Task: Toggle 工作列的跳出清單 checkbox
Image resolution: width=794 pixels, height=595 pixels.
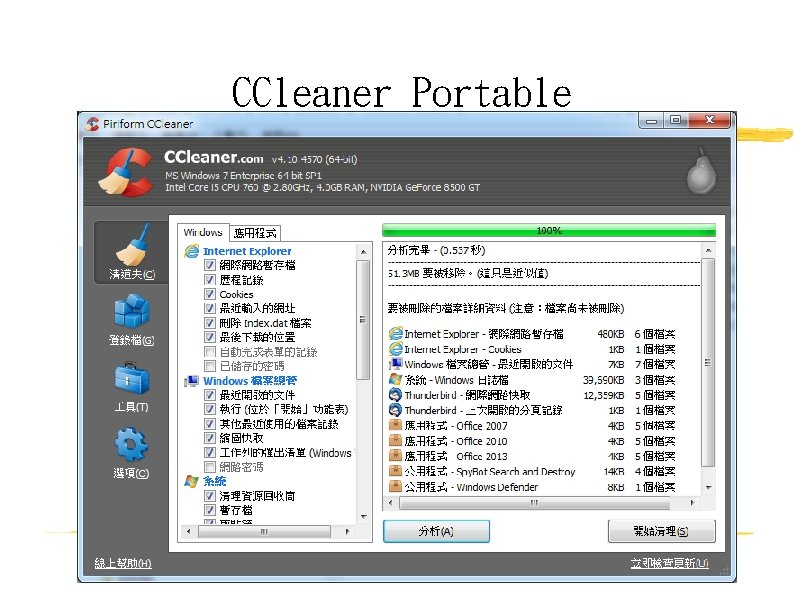Action: (210, 452)
